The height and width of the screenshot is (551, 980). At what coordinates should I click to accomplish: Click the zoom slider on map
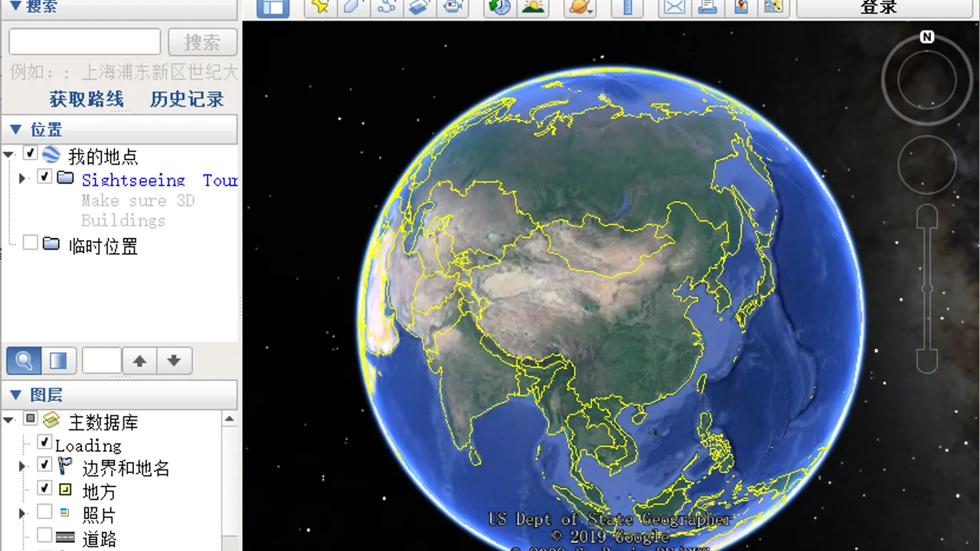click(927, 289)
